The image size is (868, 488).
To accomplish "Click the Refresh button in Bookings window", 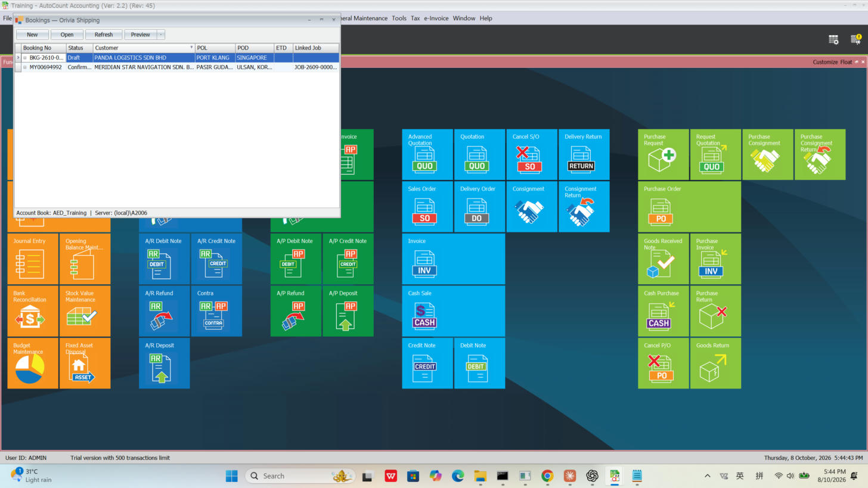I will click(104, 35).
